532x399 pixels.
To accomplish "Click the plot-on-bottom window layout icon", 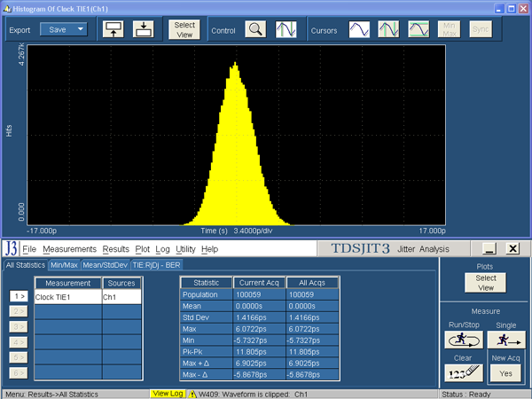I will 144,29.
